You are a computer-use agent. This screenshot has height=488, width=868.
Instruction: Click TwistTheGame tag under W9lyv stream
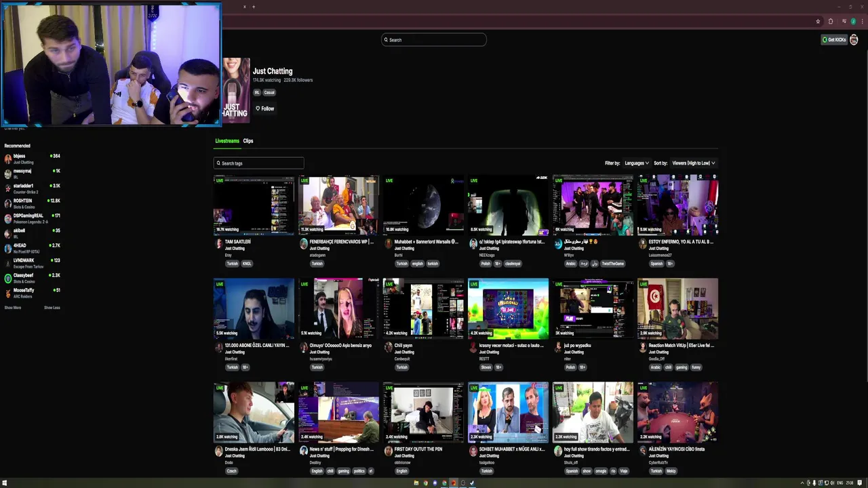click(612, 264)
